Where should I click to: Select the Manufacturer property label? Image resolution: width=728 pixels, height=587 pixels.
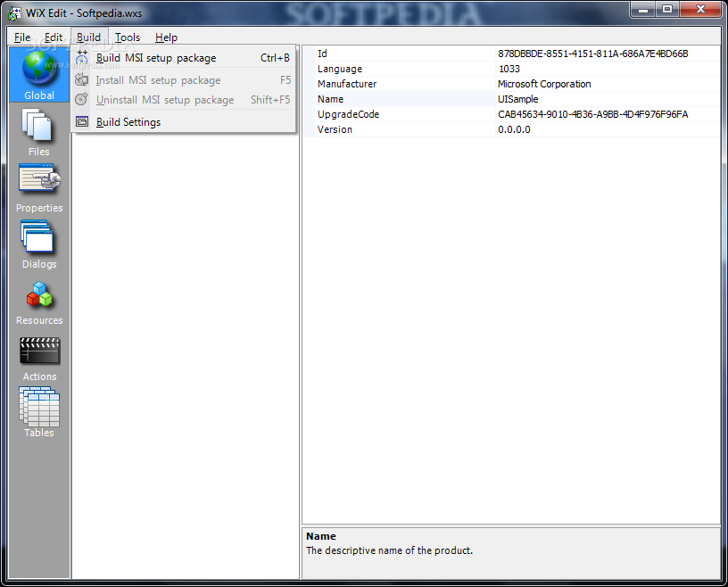coord(347,84)
